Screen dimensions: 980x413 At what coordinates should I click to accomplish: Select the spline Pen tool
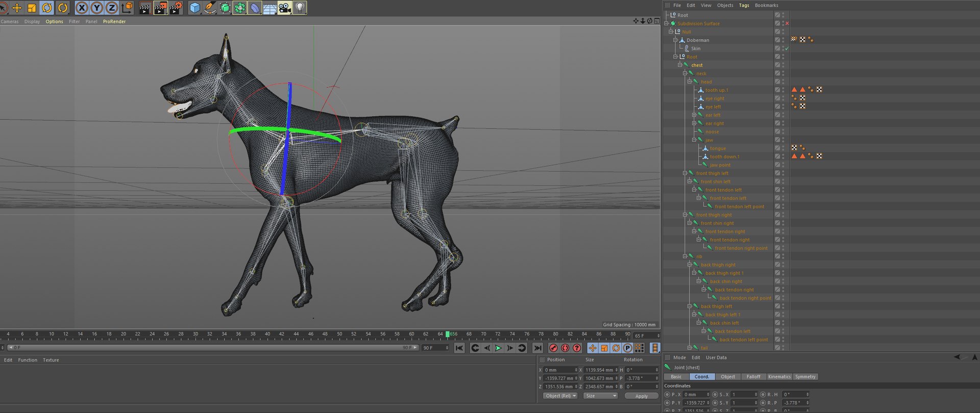[x=210, y=7]
